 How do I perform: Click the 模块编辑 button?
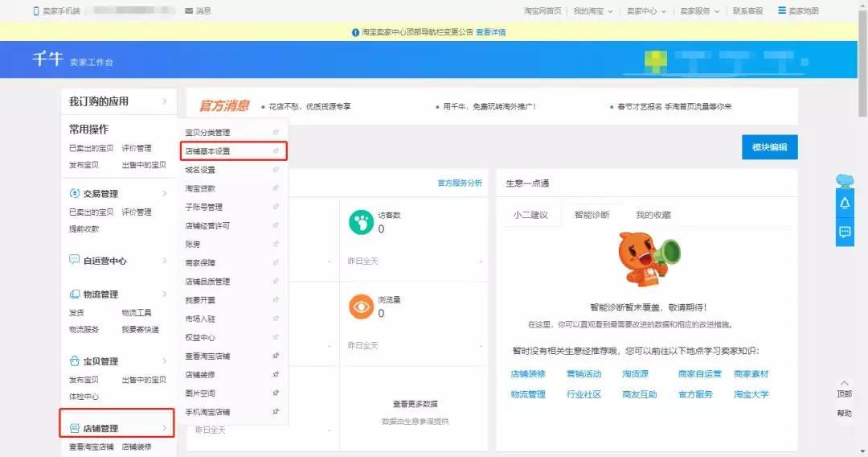[x=769, y=147]
